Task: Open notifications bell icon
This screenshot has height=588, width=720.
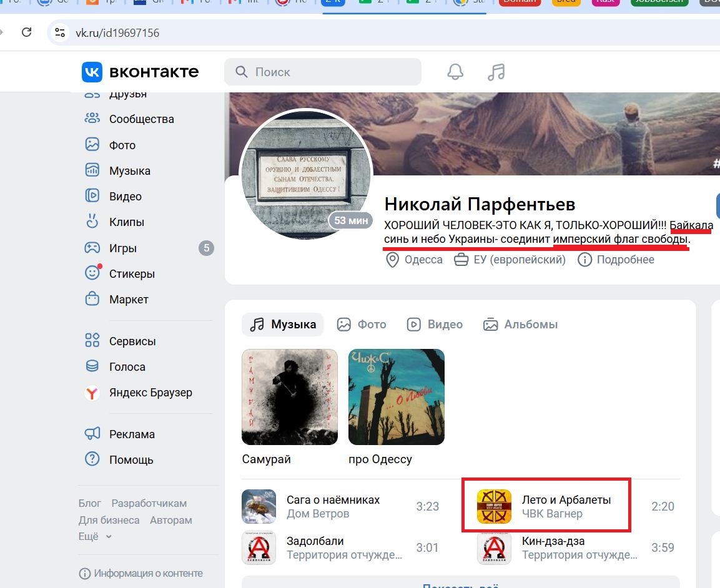Action: coord(455,72)
